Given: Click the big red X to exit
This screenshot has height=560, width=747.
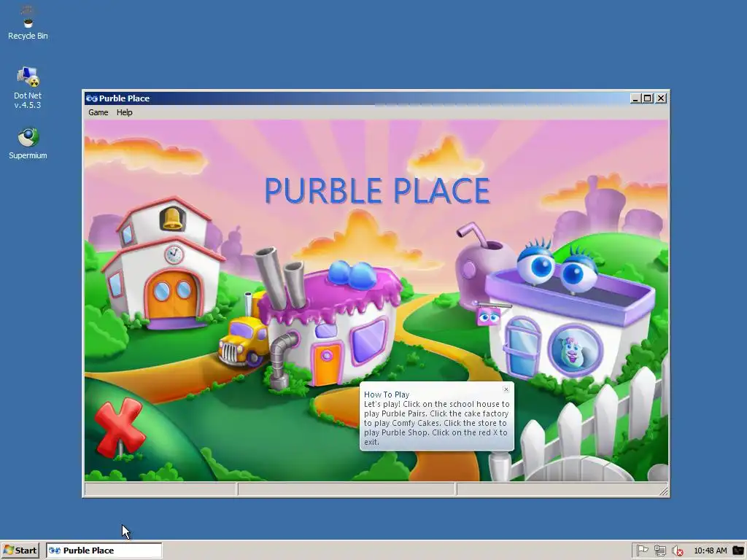Looking at the screenshot, I should coord(119,427).
